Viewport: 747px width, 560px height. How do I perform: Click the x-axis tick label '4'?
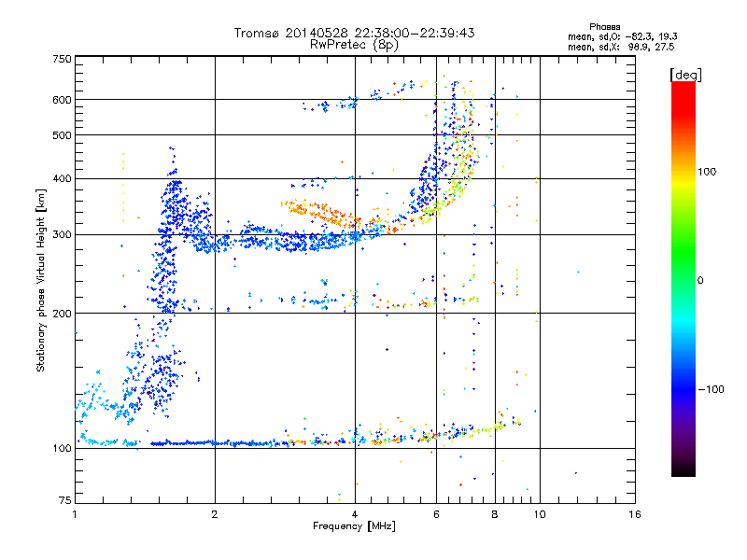pos(355,514)
